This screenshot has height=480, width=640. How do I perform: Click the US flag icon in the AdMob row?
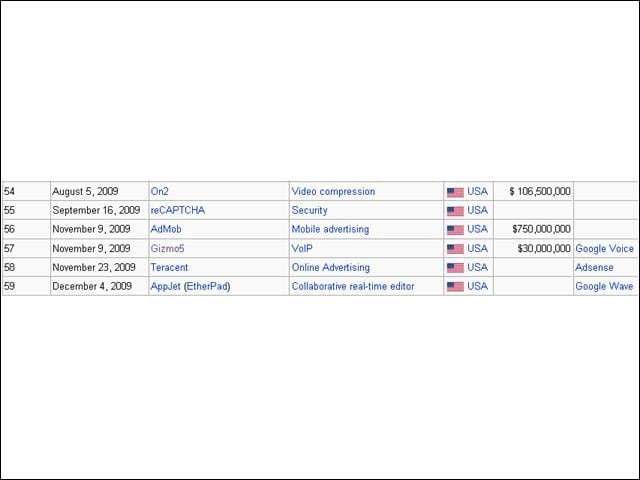pyautogui.click(x=455, y=230)
